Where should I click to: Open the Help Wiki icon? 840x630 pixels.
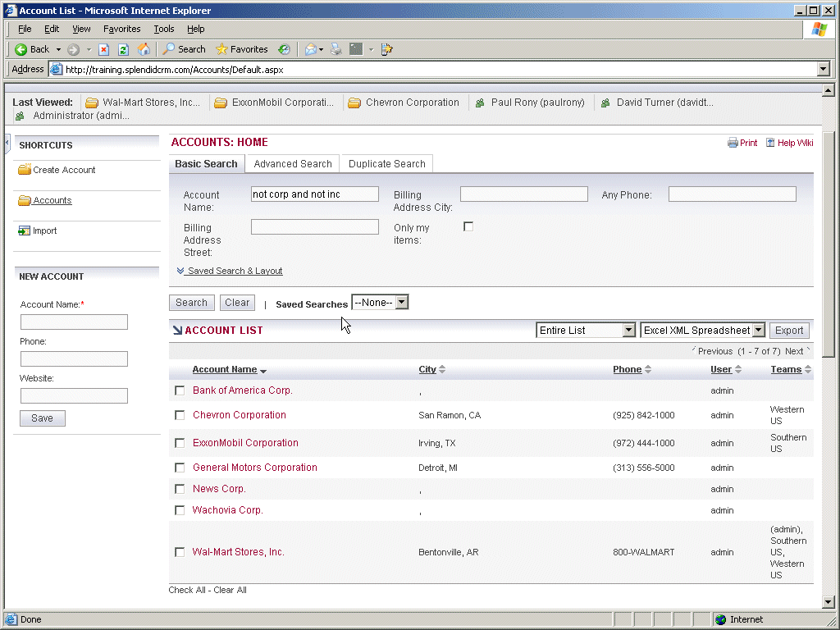click(770, 143)
